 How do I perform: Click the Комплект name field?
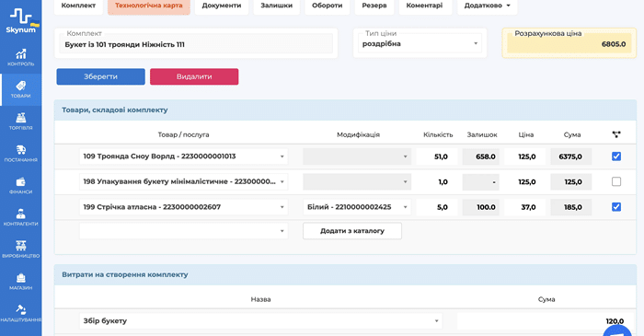196,44
